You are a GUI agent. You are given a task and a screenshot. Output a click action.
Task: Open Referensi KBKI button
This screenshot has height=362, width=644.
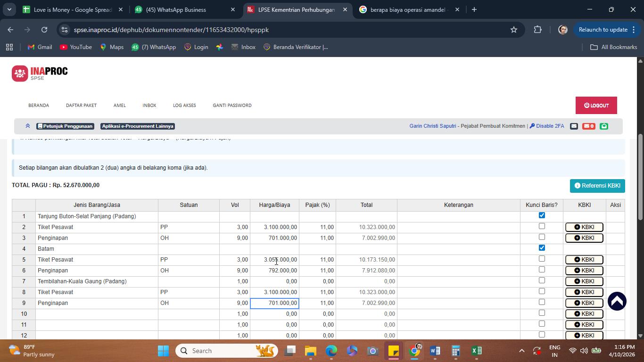point(597,186)
